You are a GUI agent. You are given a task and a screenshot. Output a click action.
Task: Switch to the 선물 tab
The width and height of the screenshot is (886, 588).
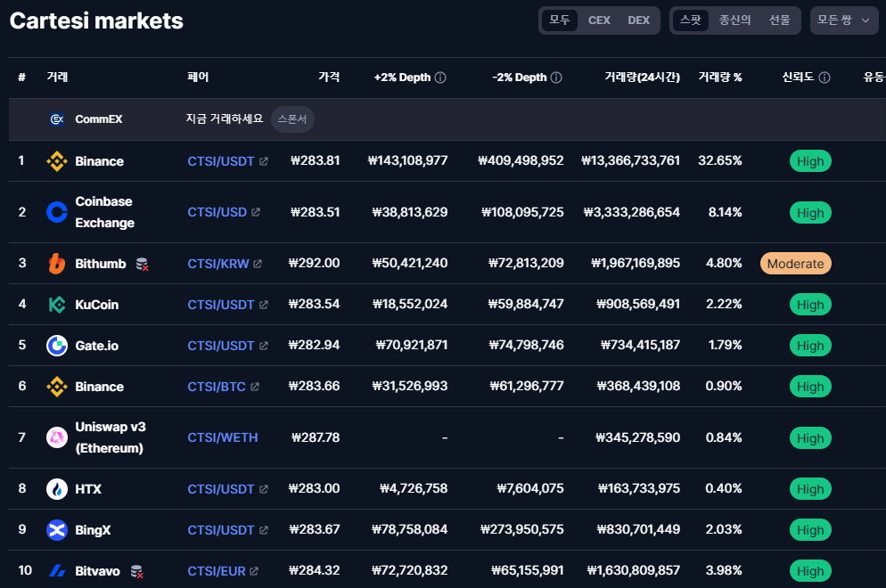click(779, 20)
